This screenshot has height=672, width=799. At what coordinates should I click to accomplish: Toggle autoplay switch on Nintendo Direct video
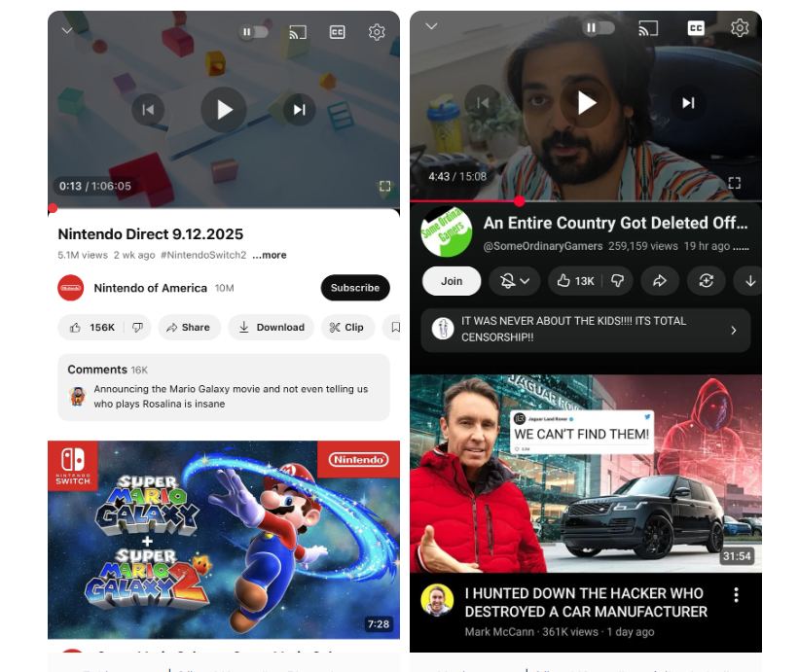253,32
